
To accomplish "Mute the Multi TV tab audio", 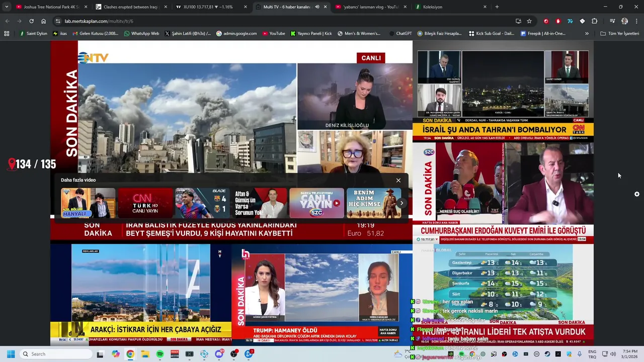I will pos(317,7).
